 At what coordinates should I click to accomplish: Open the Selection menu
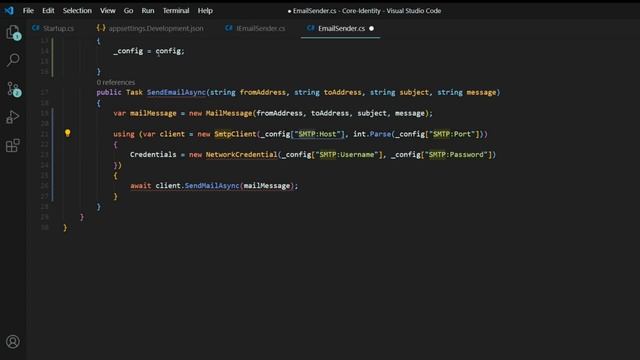point(77,11)
